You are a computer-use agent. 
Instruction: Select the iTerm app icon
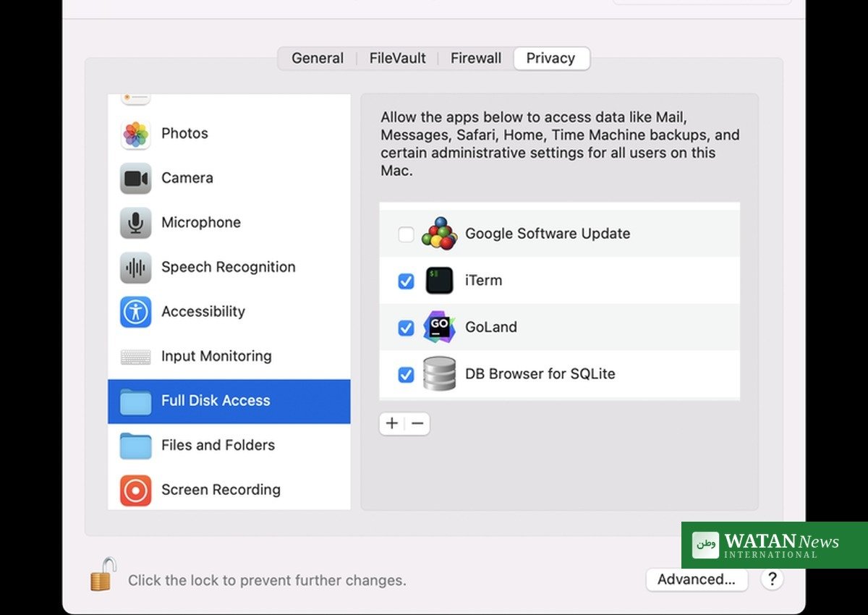[439, 281]
